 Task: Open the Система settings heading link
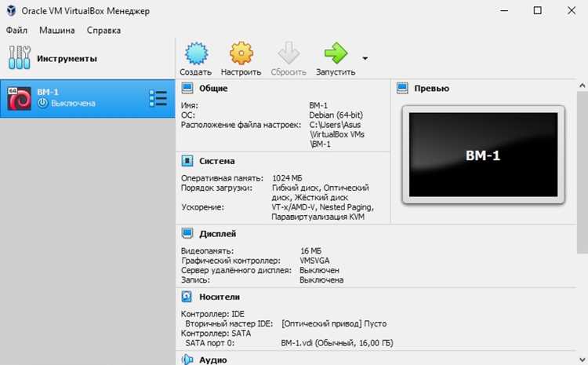pos(216,161)
